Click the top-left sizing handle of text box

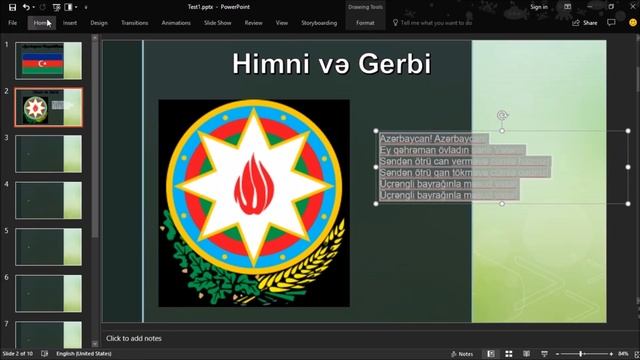[376, 131]
